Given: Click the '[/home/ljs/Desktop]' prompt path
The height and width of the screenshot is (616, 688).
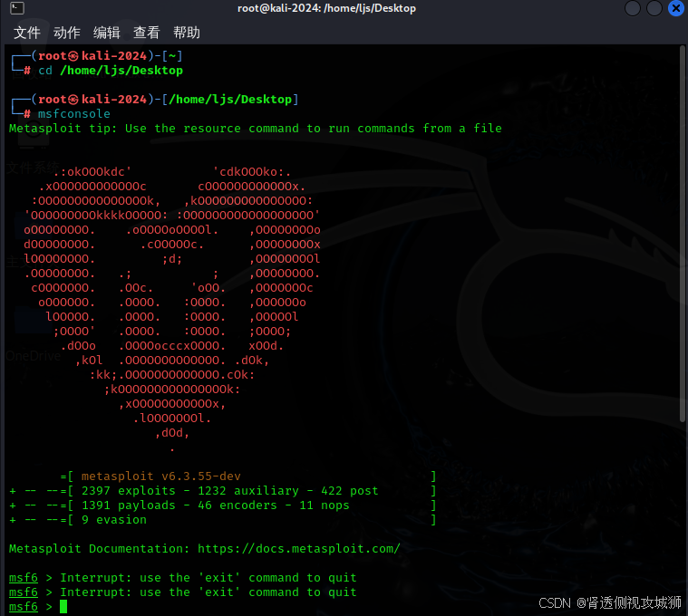Looking at the screenshot, I should click(230, 100).
